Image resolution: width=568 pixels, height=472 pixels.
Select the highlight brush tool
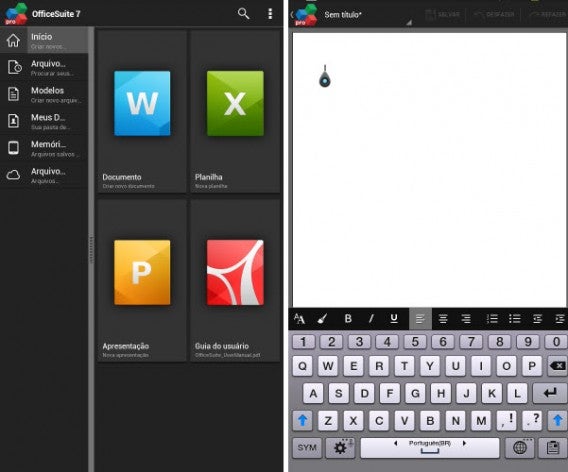point(322,319)
